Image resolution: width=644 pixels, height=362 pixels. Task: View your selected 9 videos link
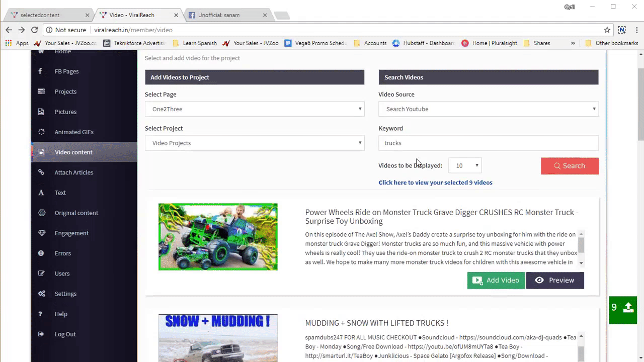pos(435,183)
